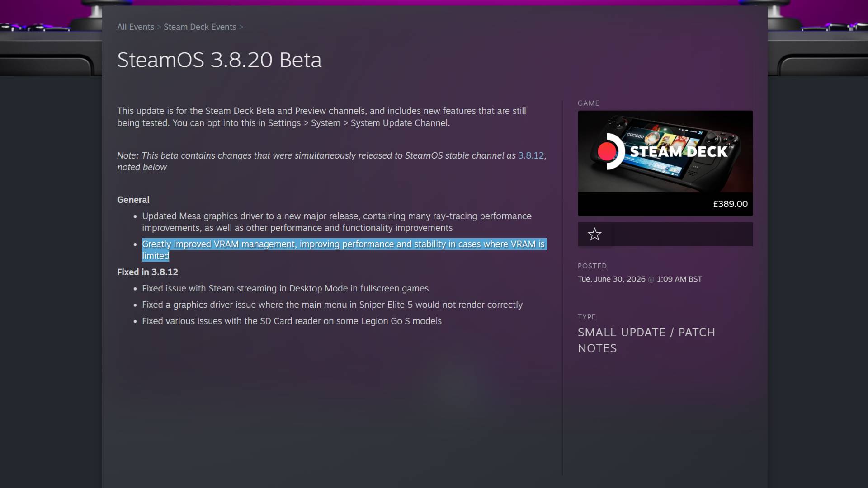Click the intro paragraph about Beta channels
The width and height of the screenshot is (868, 488).
321,117
